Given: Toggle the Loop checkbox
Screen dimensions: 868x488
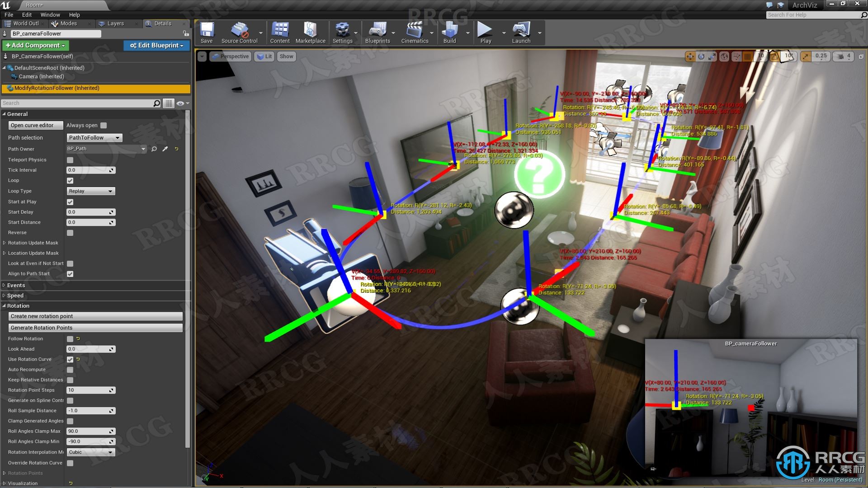Looking at the screenshot, I should 70,180.
